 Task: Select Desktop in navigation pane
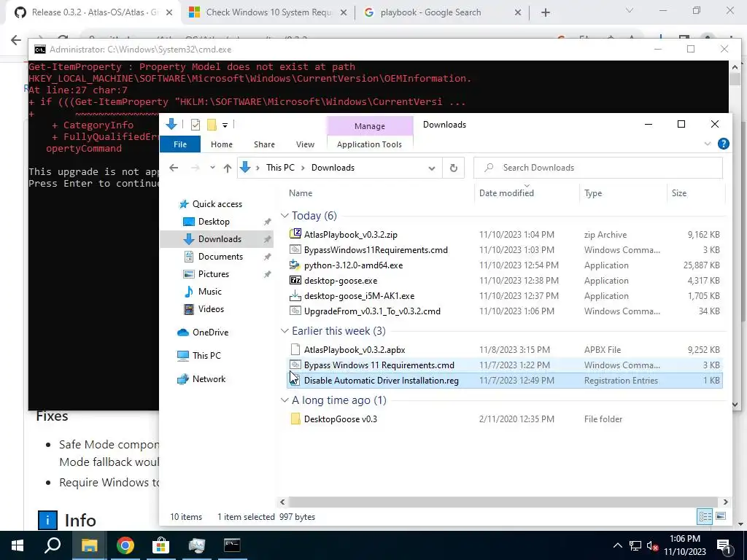(214, 222)
